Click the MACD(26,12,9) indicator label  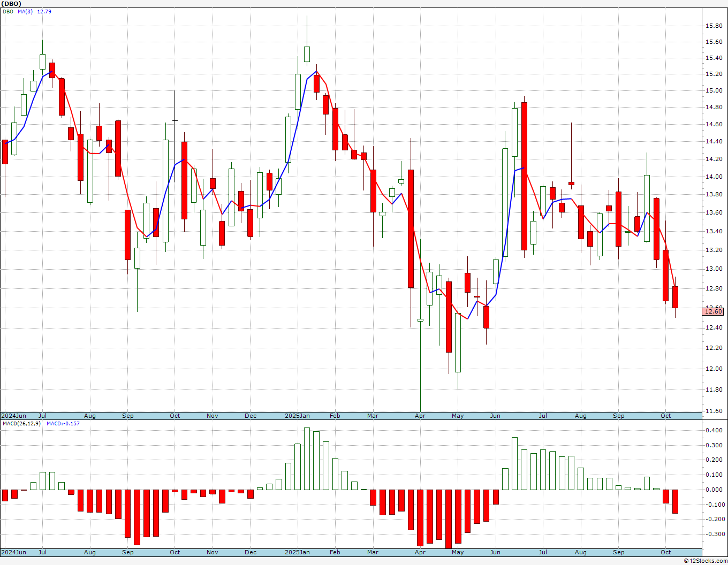click(21, 424)
